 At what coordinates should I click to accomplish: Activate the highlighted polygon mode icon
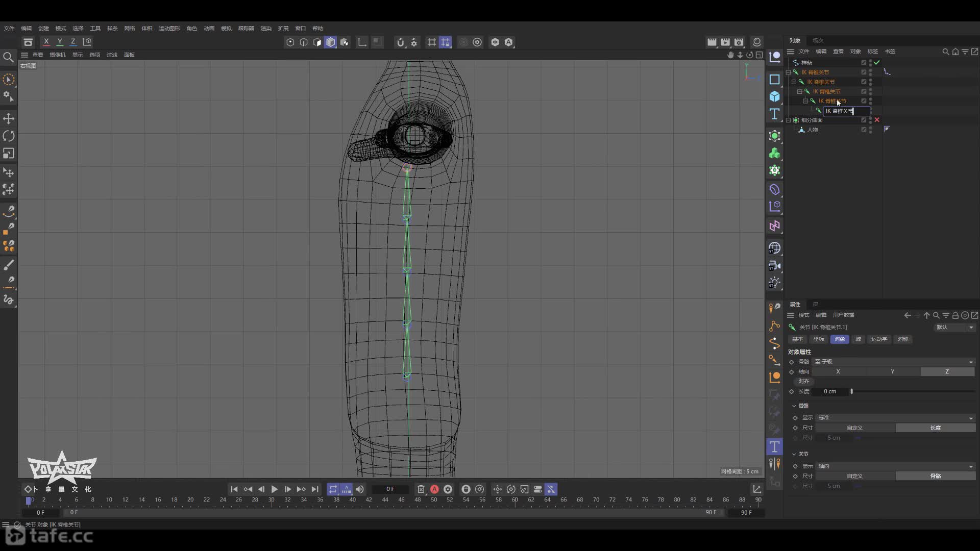click(331, 42)
